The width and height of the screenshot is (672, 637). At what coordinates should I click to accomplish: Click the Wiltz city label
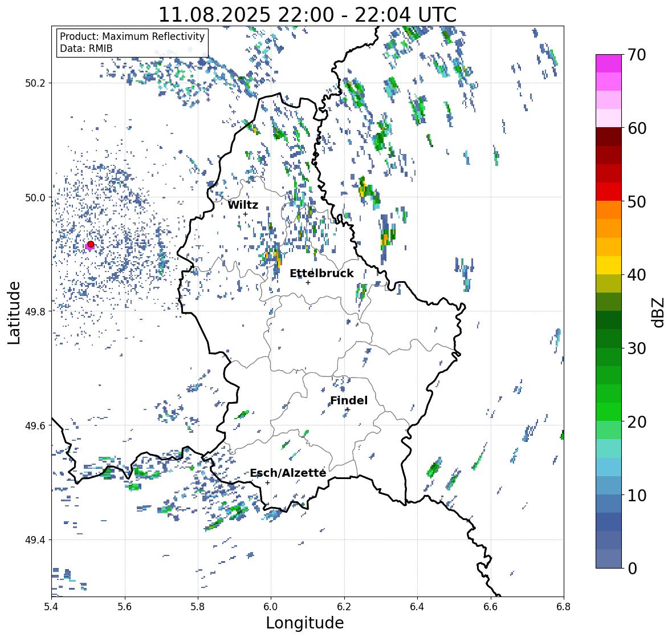click(x=243, y=205)
